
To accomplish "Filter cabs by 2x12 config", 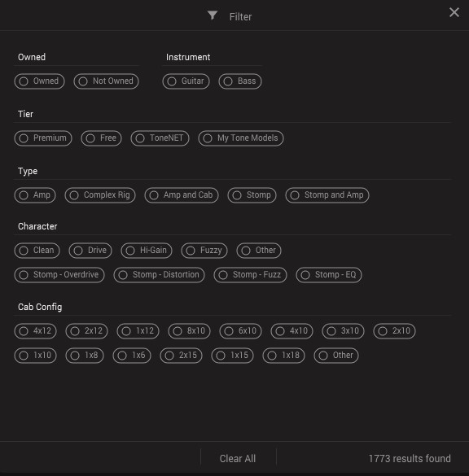I will pyautogui.click(x=86, y=331).
